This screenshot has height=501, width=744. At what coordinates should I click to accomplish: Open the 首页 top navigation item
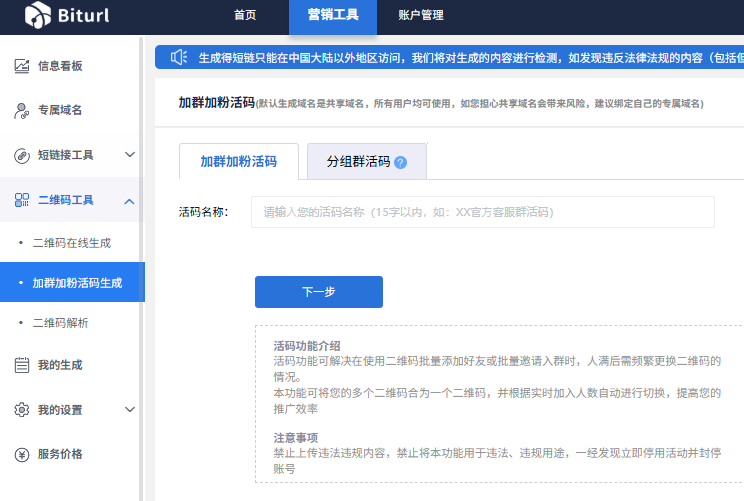[x=245, y=15]
